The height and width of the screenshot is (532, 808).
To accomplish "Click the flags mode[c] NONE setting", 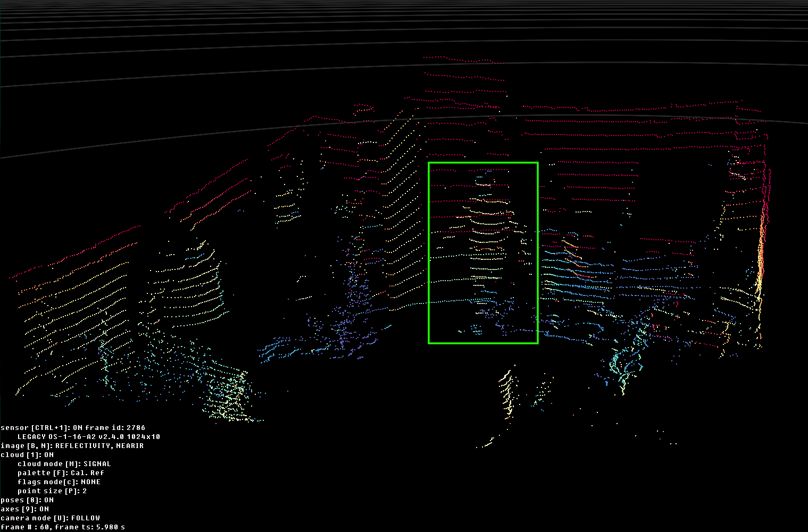I will point(59,482).
